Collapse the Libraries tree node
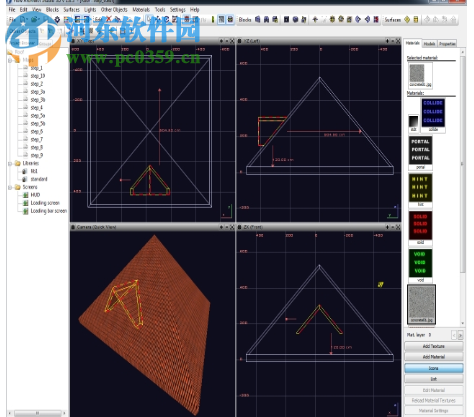Image resolution: width=474 pixels, height=417 pixels. pos(10,163)
